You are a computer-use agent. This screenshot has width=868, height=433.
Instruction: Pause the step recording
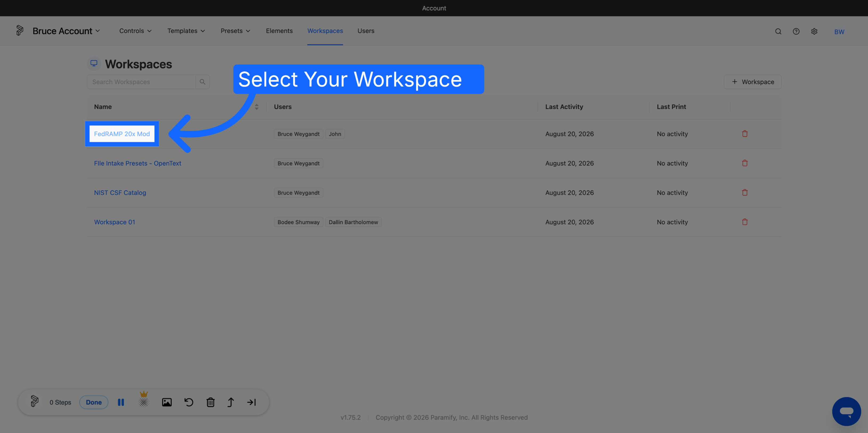point(121,402)
